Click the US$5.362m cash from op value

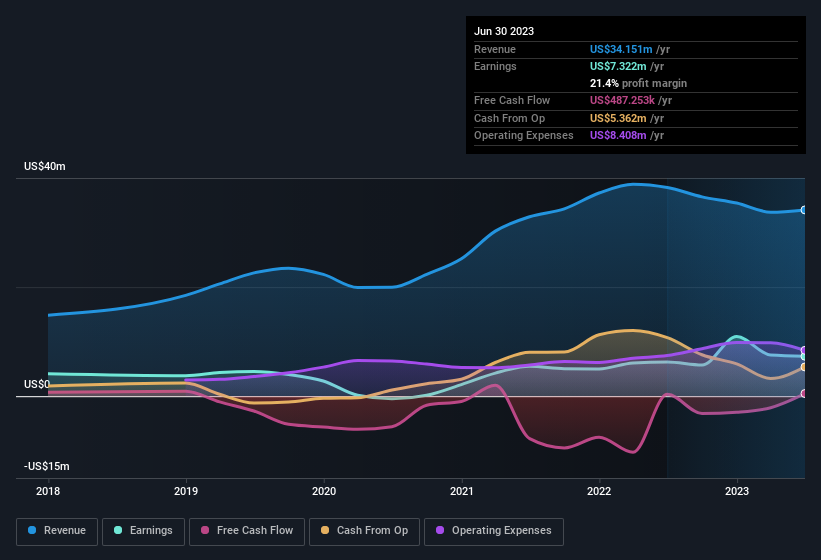click(618, 118)
